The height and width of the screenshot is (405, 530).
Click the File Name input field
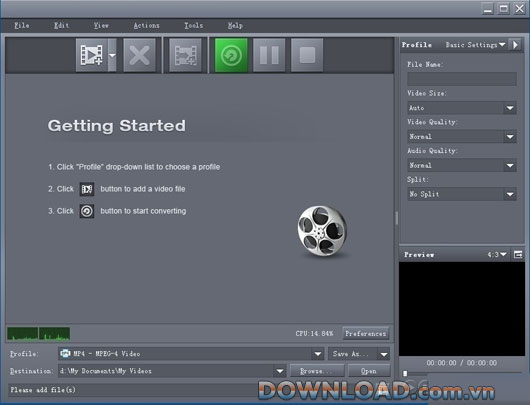pos(462,79)
